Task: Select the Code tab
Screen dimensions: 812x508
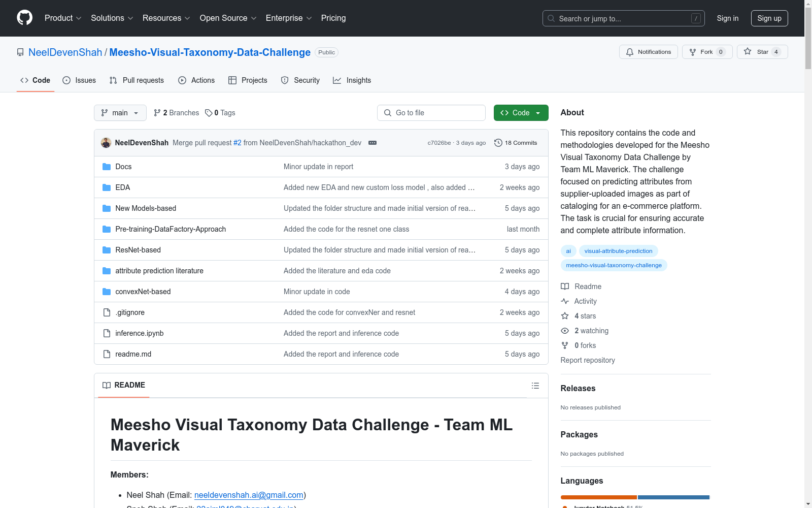Action: 35,80
